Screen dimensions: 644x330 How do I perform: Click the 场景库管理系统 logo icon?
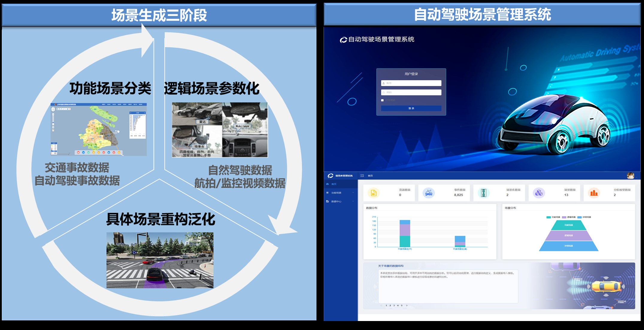(x=331, y=176)
